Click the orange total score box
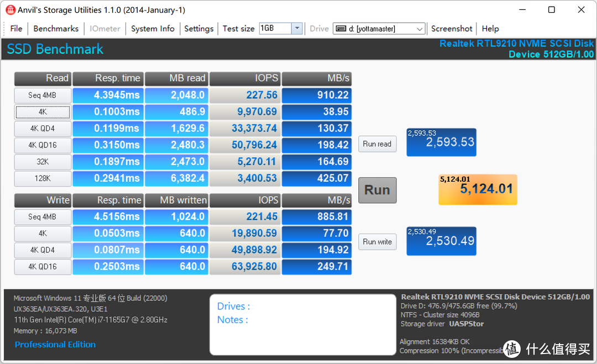The height and width of the screenshot is (364, 597). click(x=478, y=189)
